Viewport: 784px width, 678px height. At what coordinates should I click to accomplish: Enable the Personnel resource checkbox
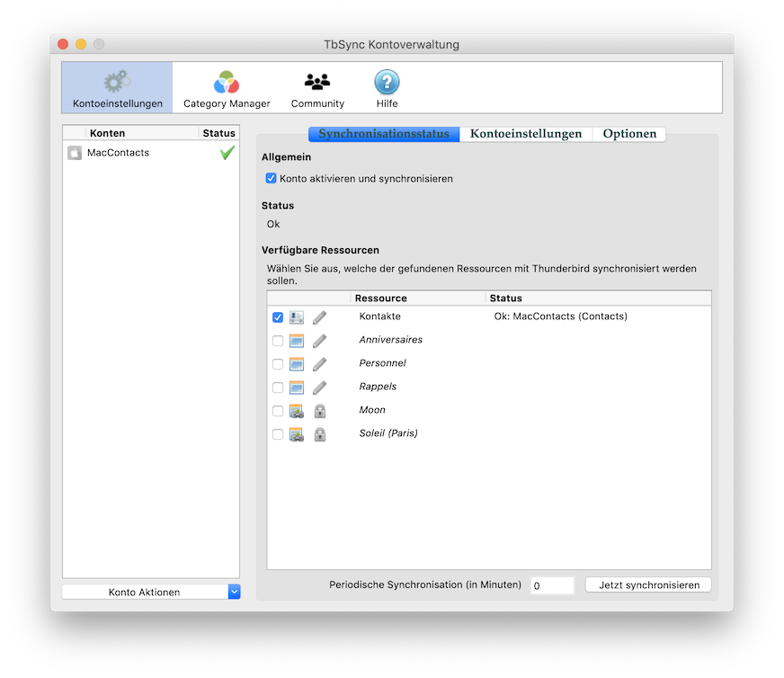pyautogui.click(x=278, y=364)
